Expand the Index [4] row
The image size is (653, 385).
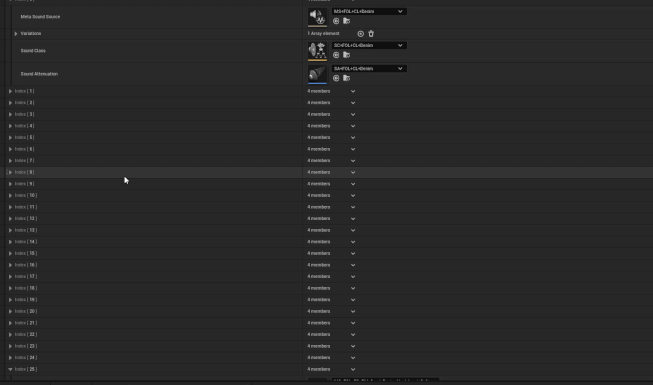(x=10, y=126)
